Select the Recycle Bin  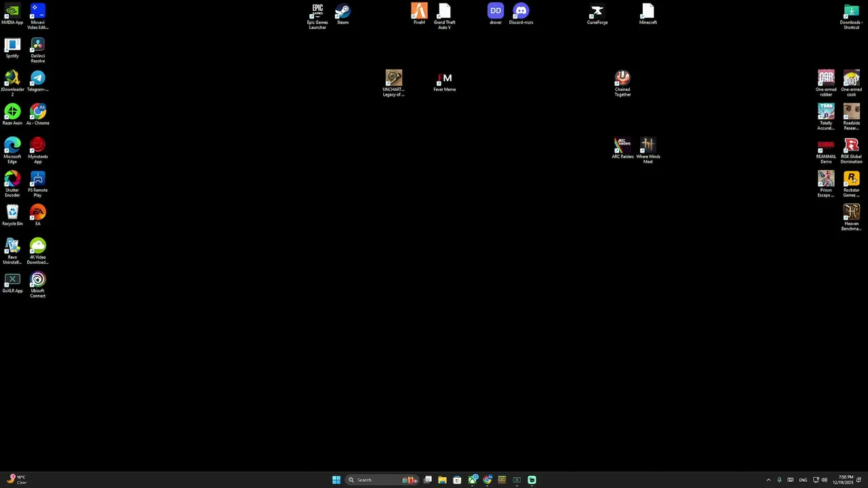(x=12, y=216)
